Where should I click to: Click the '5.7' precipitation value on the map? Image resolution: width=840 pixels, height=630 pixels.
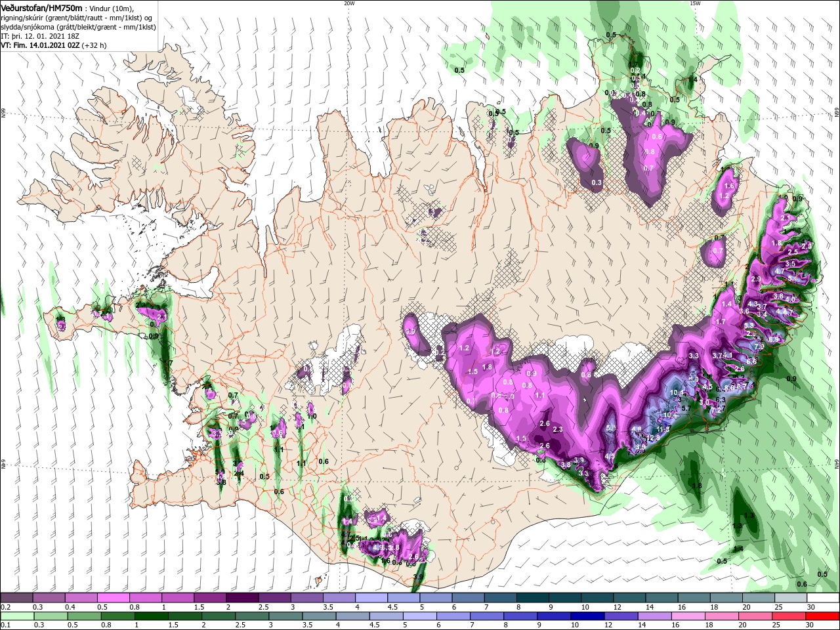685,408
